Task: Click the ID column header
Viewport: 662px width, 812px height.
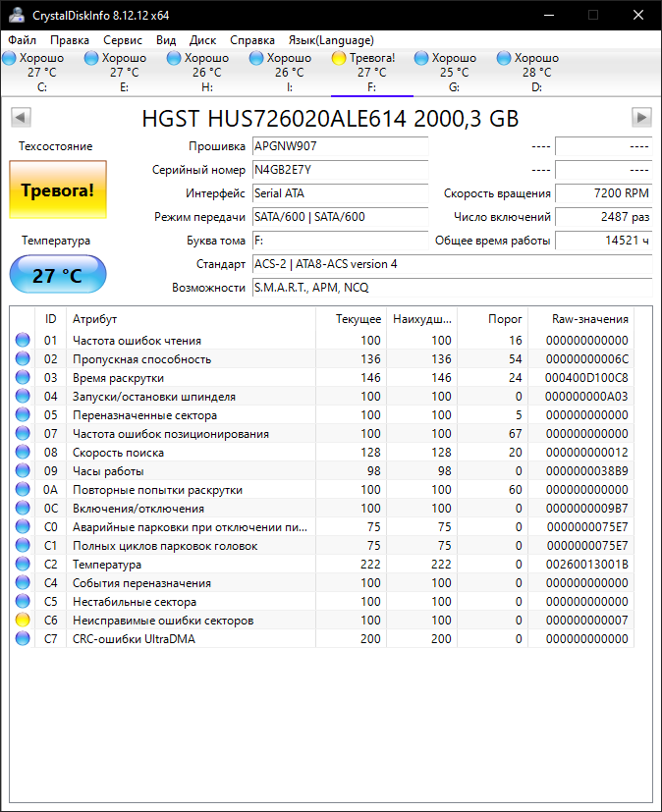Action: coord(50,319)
